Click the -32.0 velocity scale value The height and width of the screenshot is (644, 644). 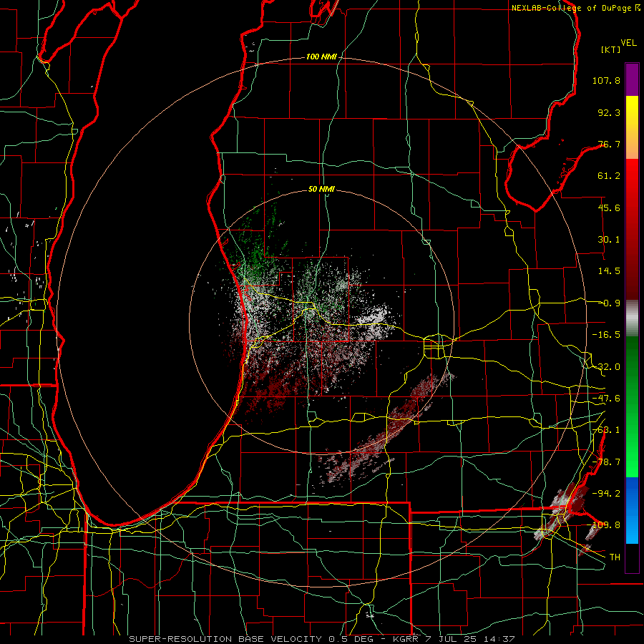tap(606, 367)
